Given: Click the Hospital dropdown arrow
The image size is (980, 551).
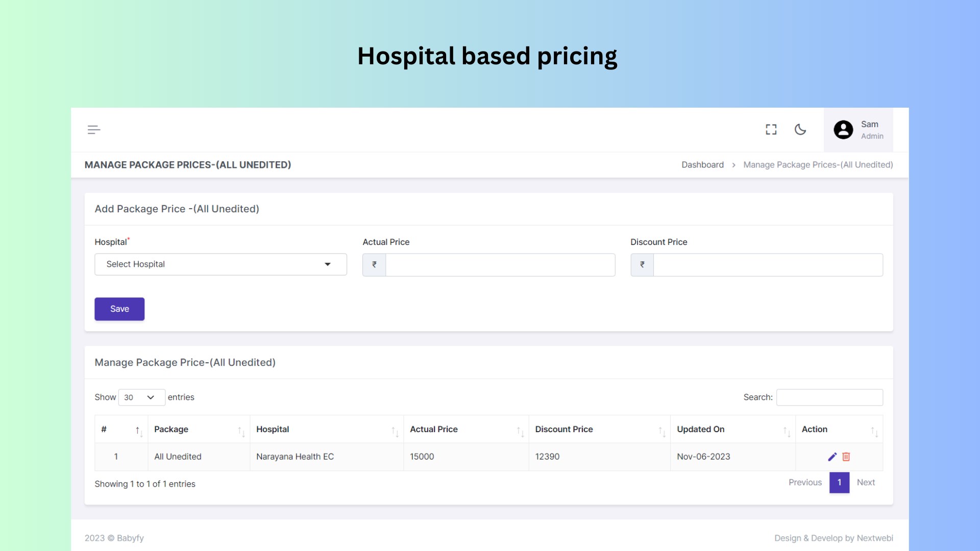Looking at the screenshot, I should pos(328,264).
